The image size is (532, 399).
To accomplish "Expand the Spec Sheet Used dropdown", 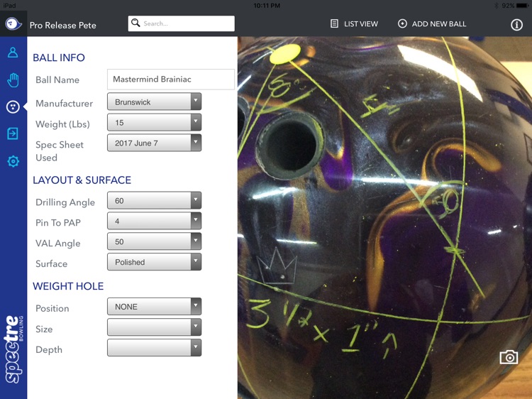I will 155,143.
